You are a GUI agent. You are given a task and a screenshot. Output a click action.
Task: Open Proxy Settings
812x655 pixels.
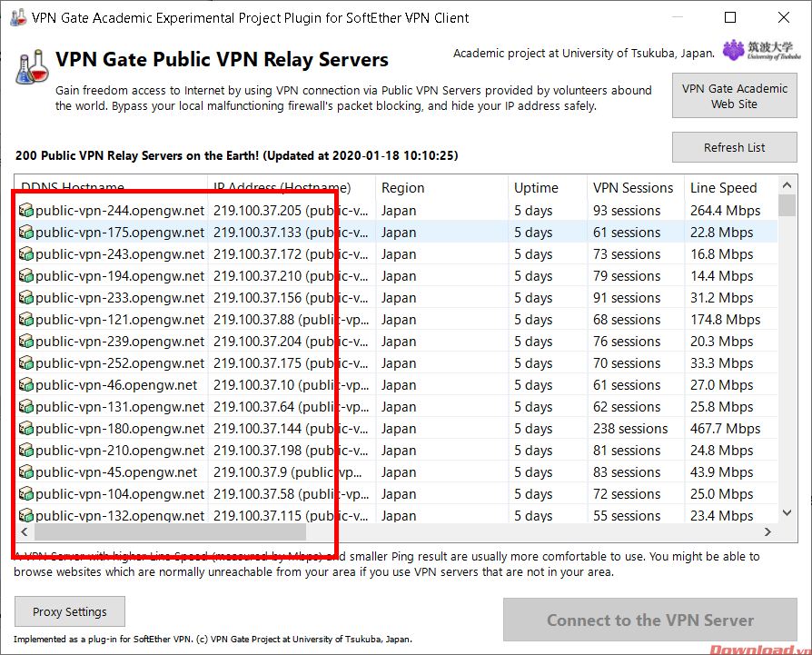pyautogui.click(x=70, y=611)
